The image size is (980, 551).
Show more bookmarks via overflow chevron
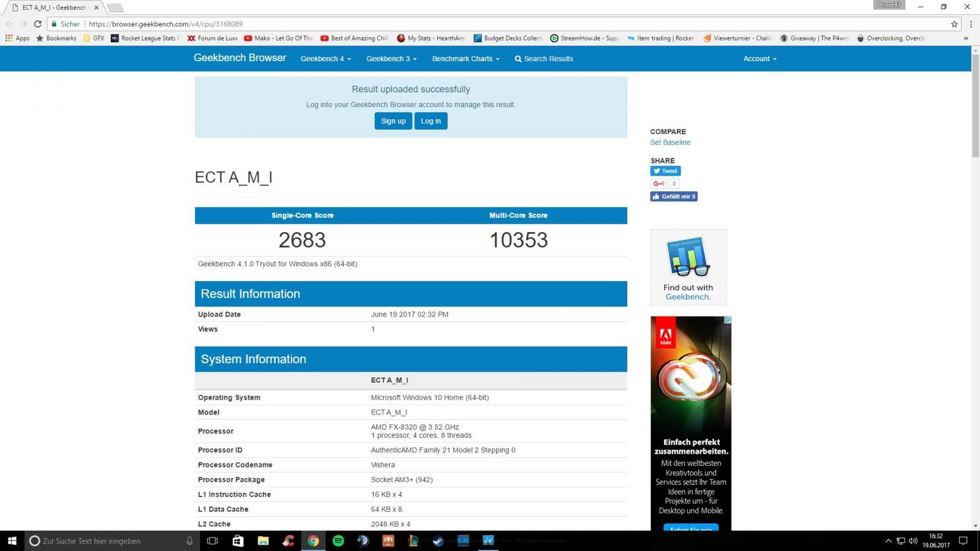coord(966,38)
